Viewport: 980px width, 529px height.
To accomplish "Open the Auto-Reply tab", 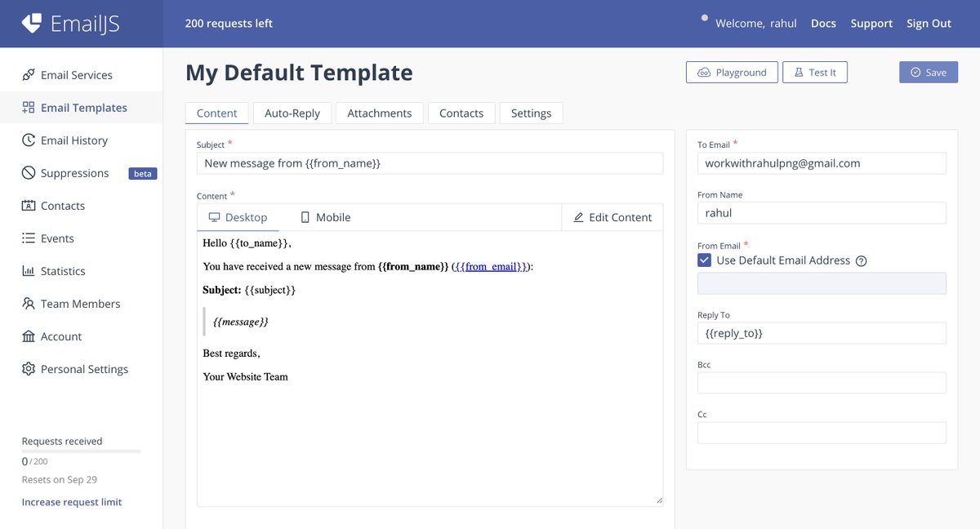I will (292, 113).
